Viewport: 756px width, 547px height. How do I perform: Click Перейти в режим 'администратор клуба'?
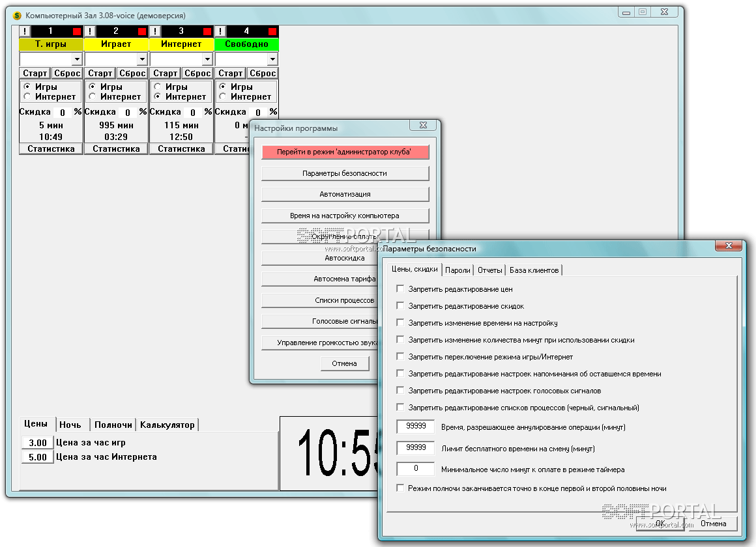(345, 152)
